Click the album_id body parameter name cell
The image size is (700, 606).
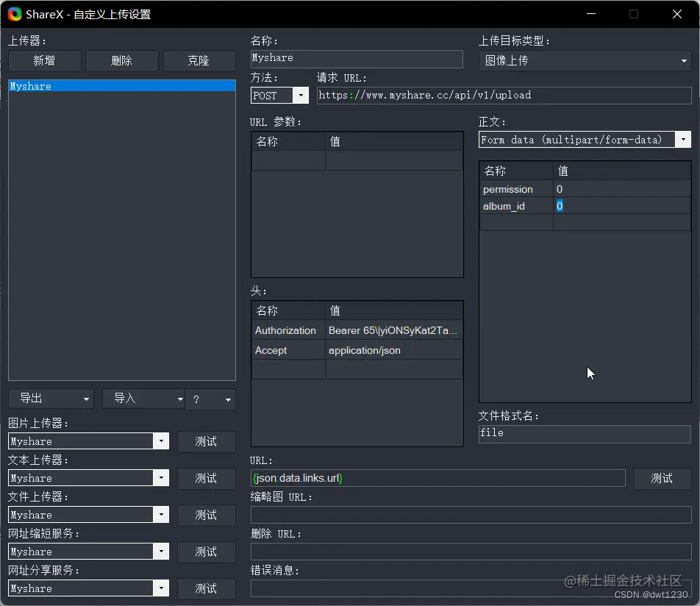(x=516, y=207)
